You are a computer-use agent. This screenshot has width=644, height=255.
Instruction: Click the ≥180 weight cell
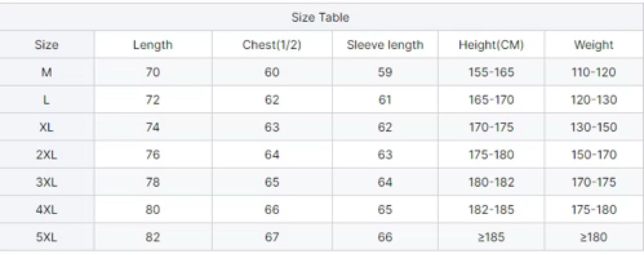click(x=593, y=237)
